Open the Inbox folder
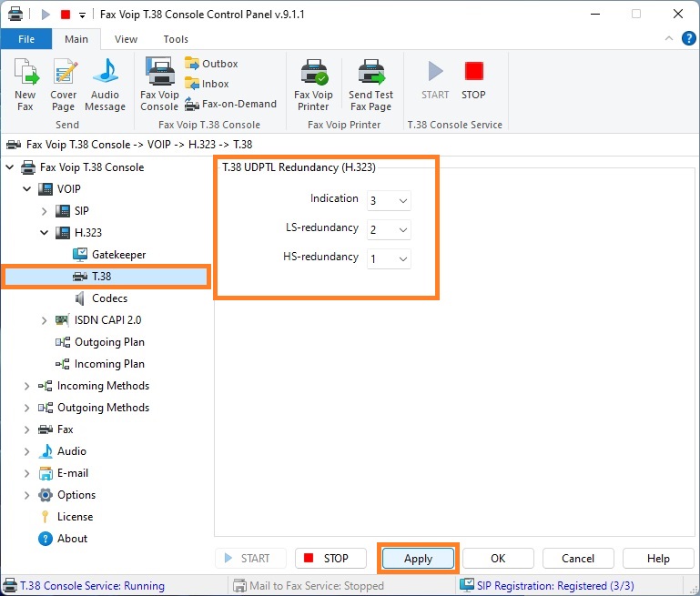The width and height of the screenshot is (700, 596). coord(207,84)
